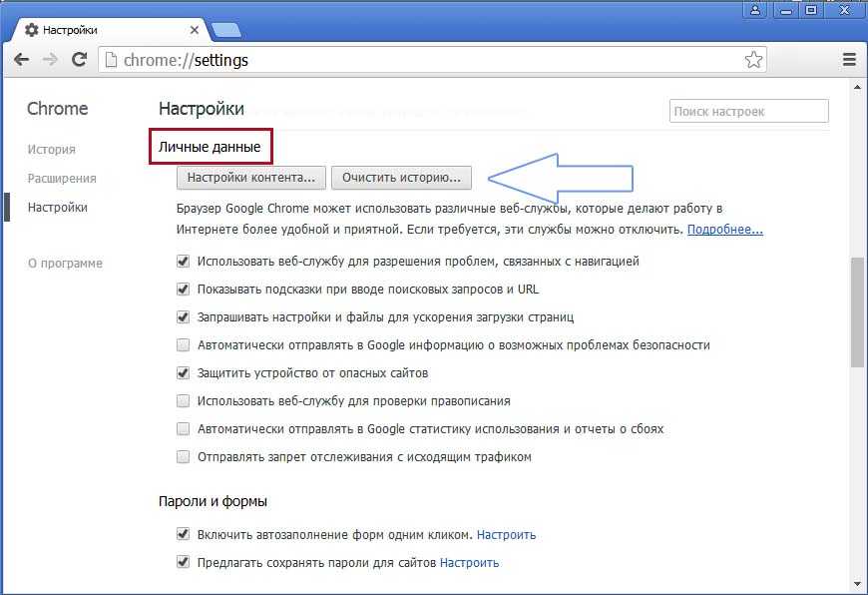Open Настроить link for saved passwords
868x595 pixels.
pos(470,563)
